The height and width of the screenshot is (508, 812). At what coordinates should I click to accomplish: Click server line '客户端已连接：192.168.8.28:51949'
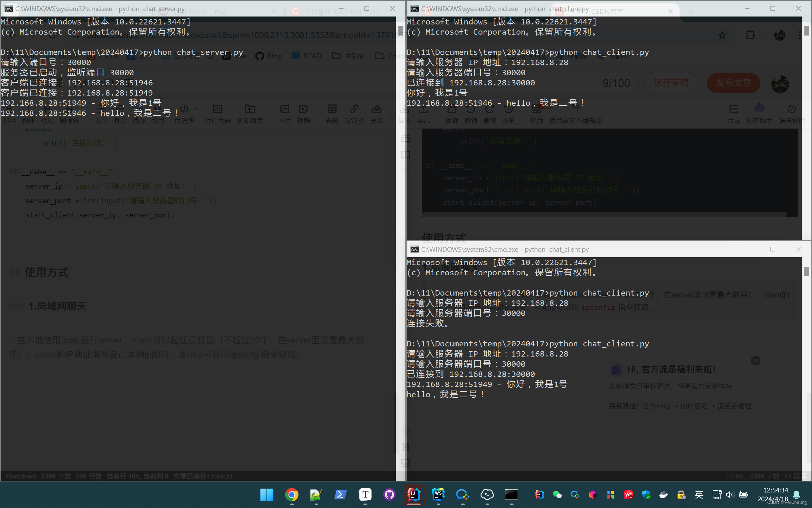point(76,93)
